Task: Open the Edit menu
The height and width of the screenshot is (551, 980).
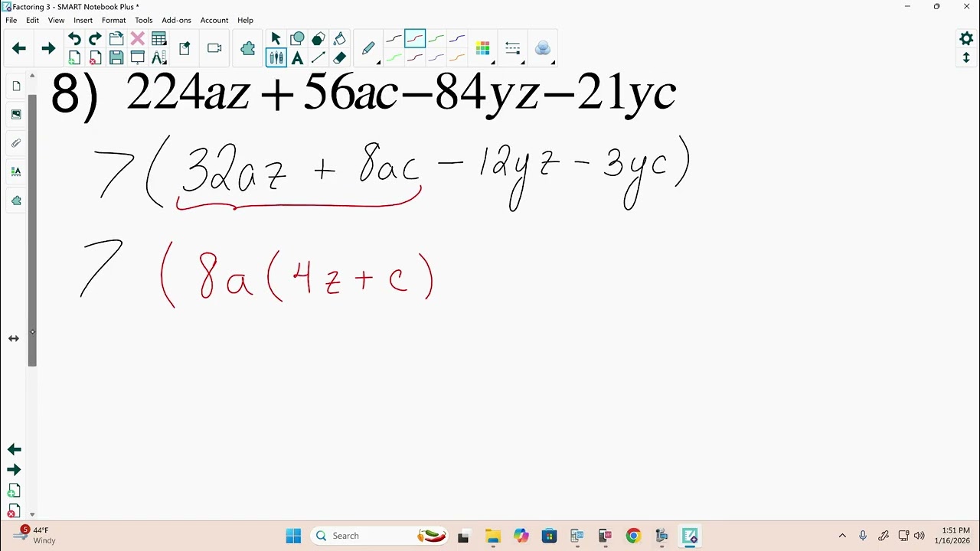Action: (x=32, y=20)
